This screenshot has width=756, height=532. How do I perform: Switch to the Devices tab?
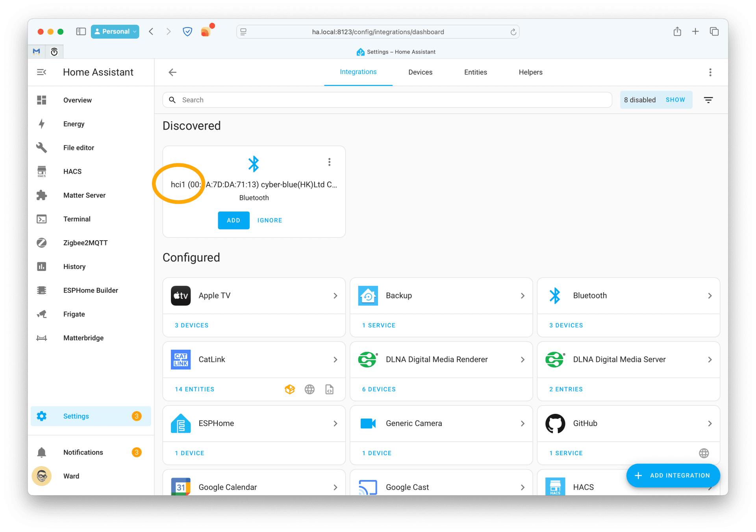pyautogui.click(x=420, y=72)
